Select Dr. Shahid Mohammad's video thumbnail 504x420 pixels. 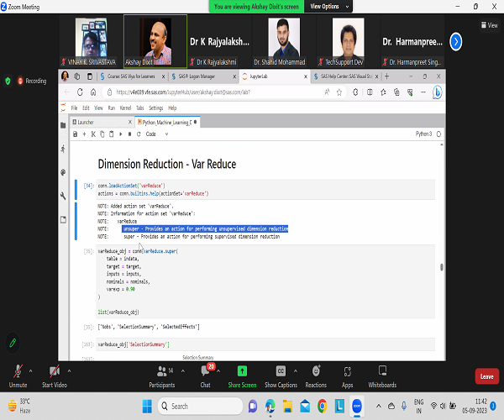(284, 41)
